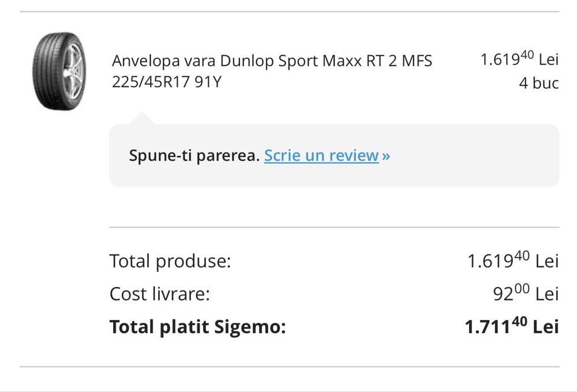
Task: Select the 4 buc quantity text
Action: (538, 83)
